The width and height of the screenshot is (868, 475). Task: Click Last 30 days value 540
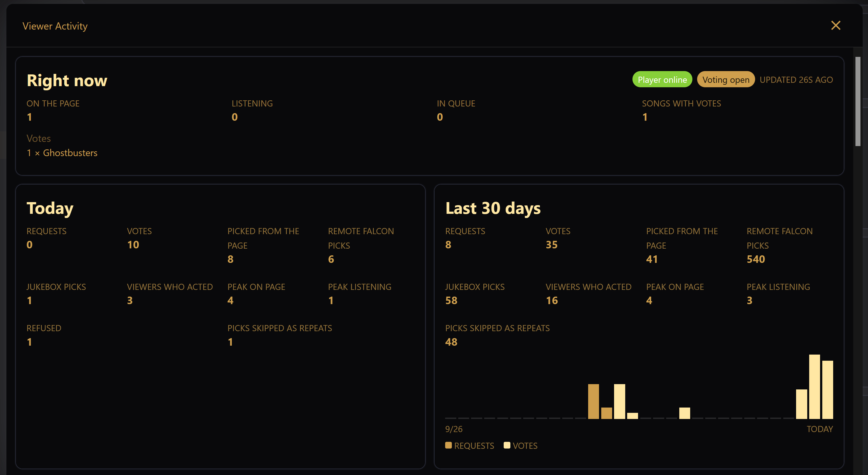756,259
